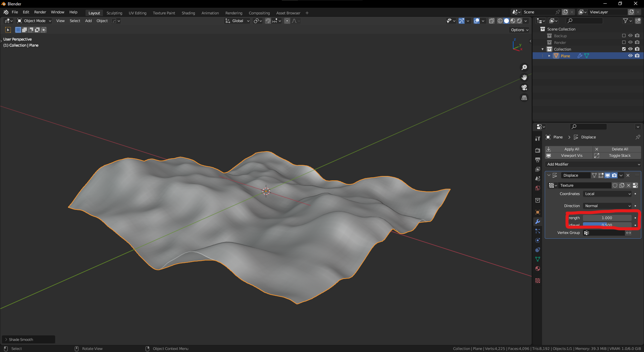Open the Material properties tab icon
Screen dimensions: 644x352
coord(538,269)
